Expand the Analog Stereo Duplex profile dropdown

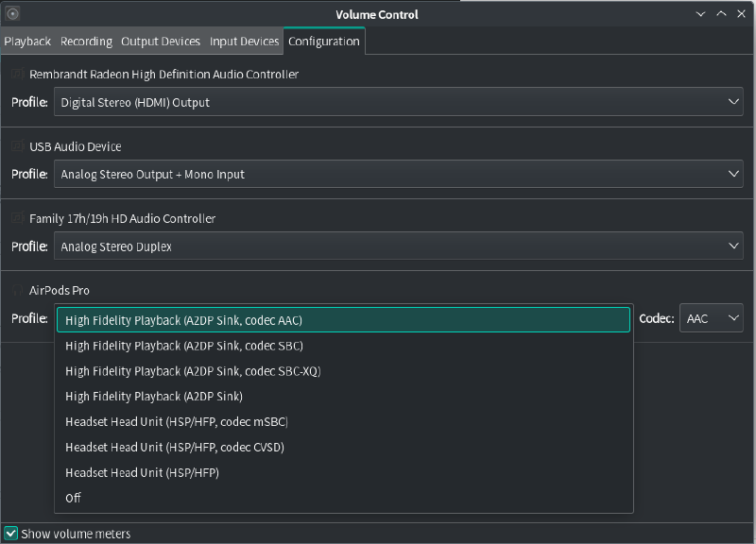tap(398, 246)
